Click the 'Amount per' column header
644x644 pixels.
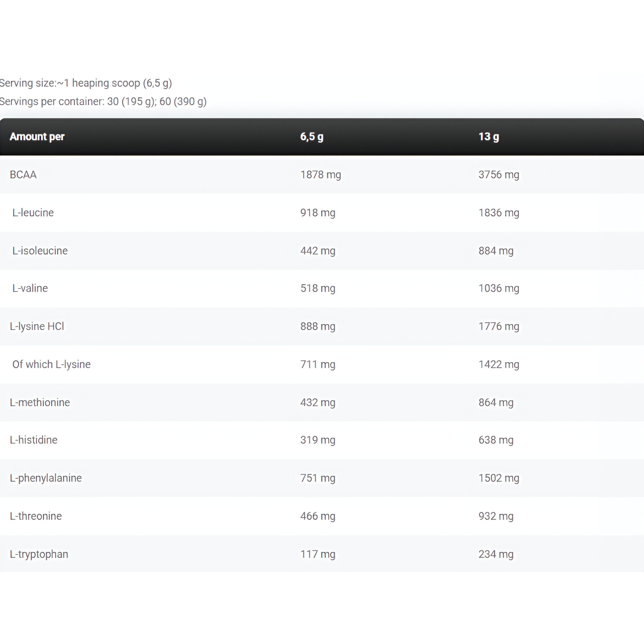click(37, 137)
